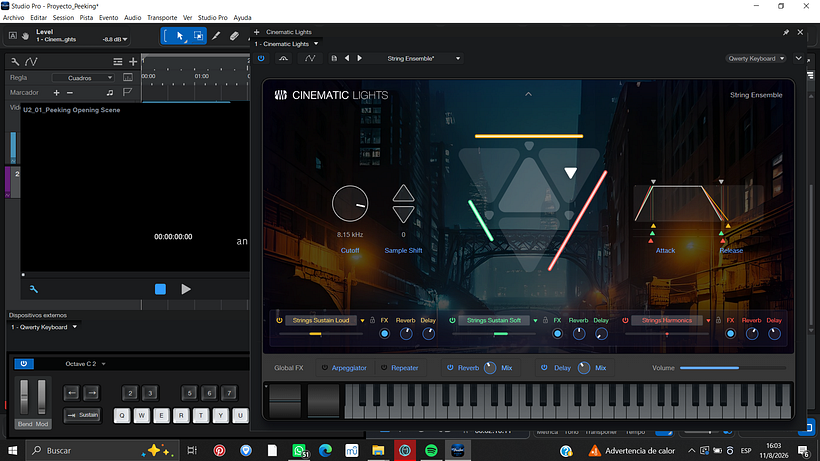Open the Transporte menu
The height and width of the screenshot is (461, 820).
click(x=162, y=18)
